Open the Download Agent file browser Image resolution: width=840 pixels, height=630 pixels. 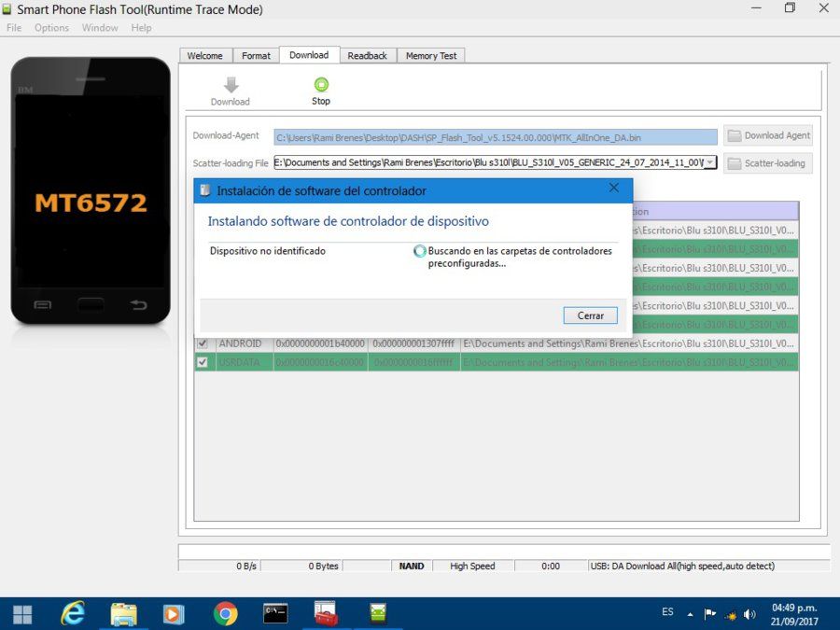(768, 135)
